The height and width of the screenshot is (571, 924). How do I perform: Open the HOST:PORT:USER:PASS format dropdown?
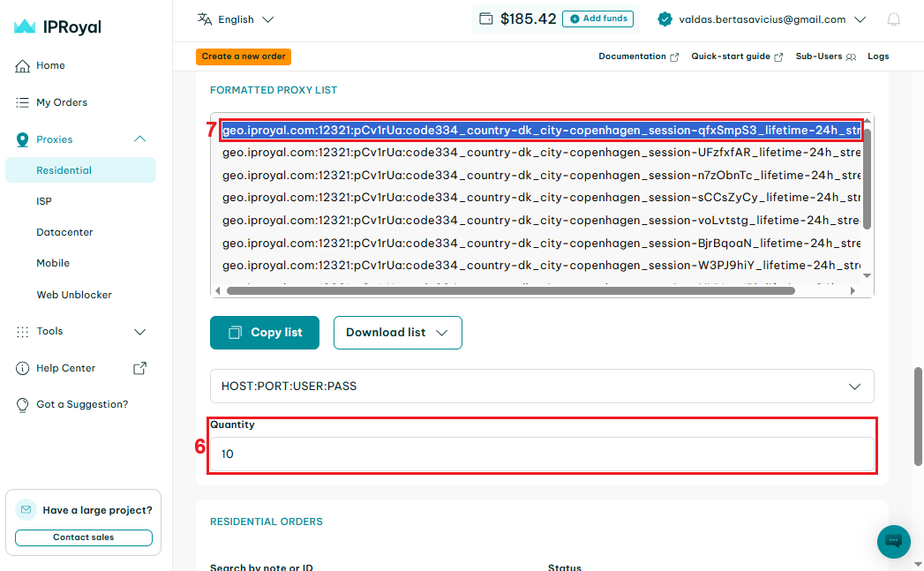point(542,387)
